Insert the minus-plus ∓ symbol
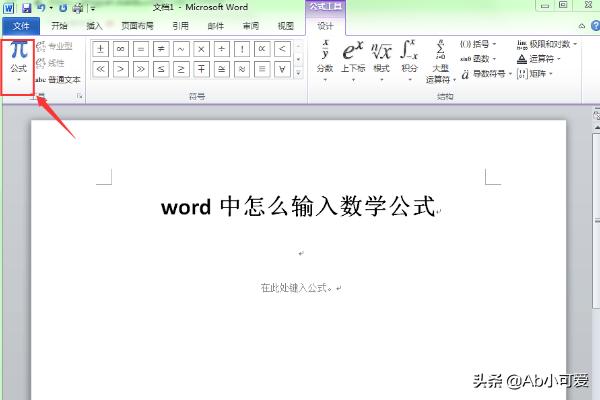 pyautogui.click(x=201, y=69)
